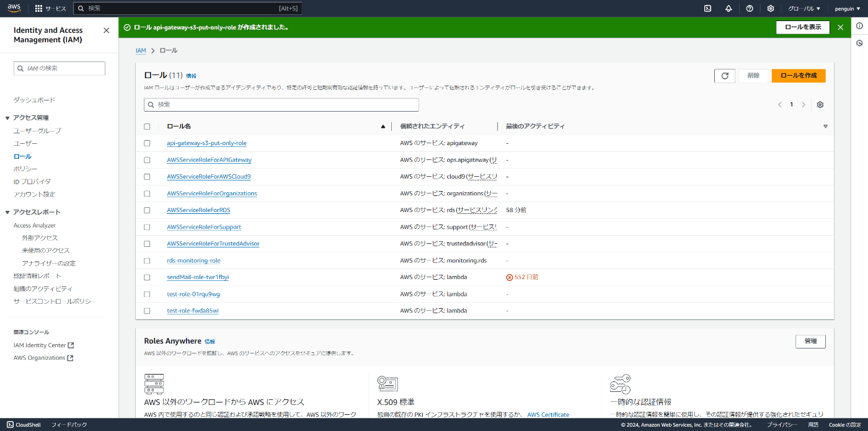Open アカウント設定 in the sidebar
This screenshot has width=868, height=431.
pos(34,194)
